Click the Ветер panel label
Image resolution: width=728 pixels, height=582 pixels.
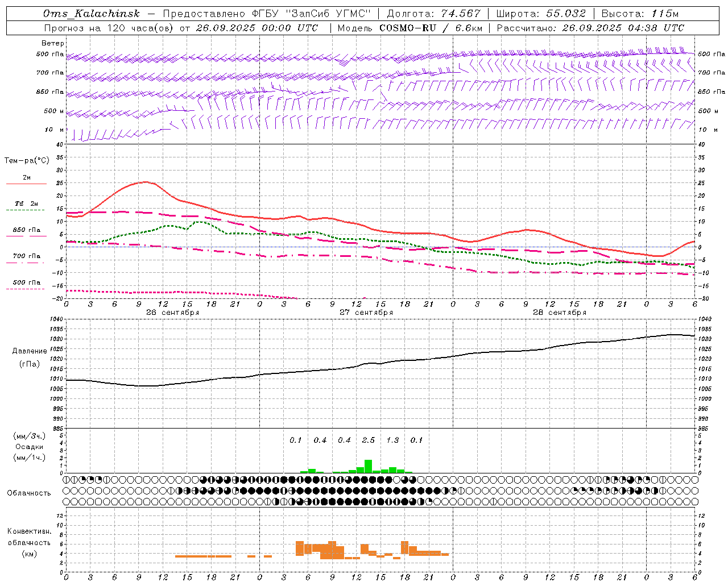pos(53,43)
